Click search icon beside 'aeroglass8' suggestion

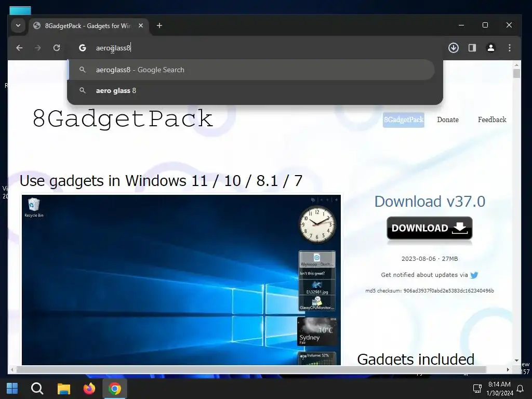point(83,70)
